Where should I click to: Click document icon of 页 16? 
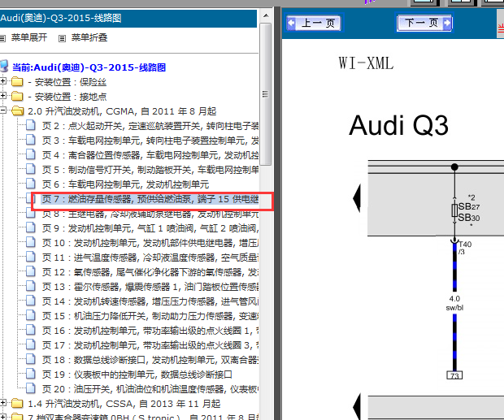(31, 330)
